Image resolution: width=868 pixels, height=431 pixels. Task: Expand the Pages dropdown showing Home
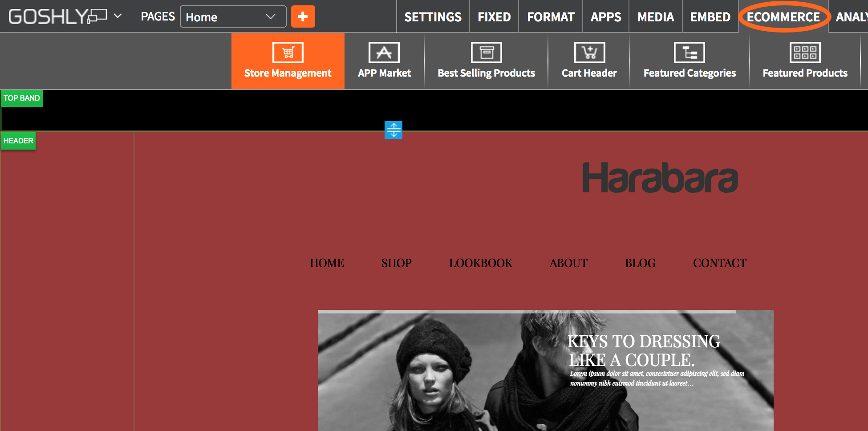[x=233, y=17]
